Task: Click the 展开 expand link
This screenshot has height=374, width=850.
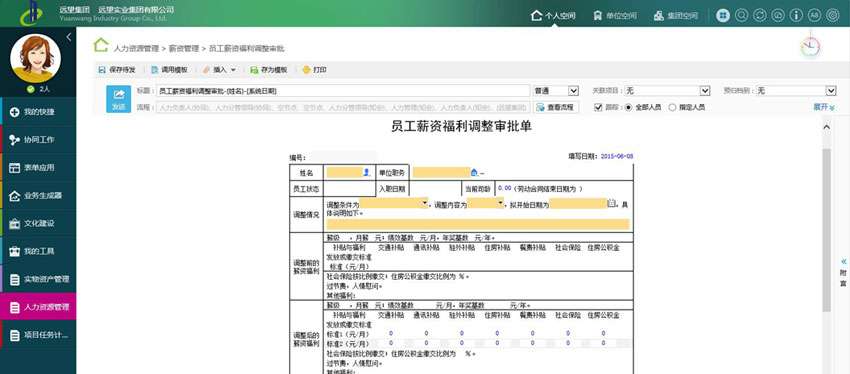Action: 824,107
